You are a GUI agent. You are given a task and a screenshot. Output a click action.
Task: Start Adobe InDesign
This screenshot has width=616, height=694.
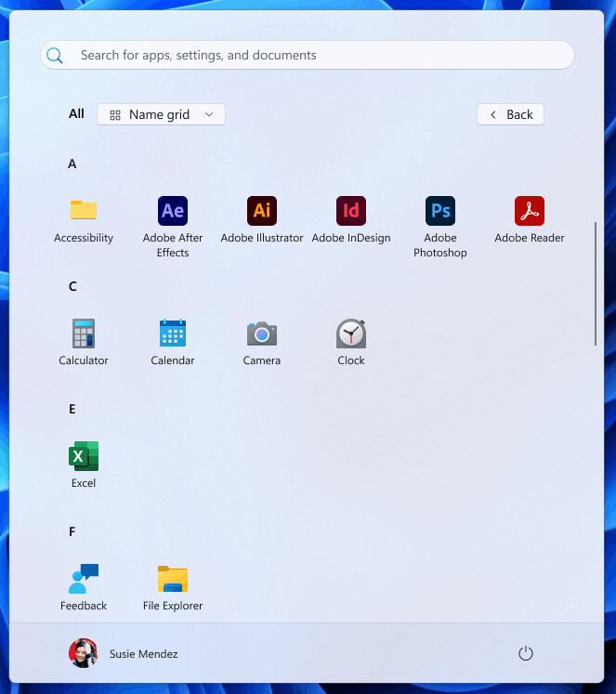tap(351, 219)
